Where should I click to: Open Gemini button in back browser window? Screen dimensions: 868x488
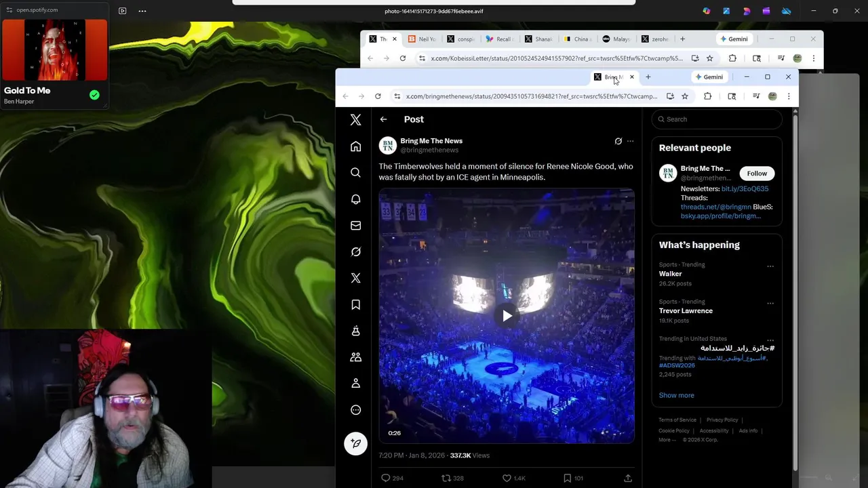(734, 39)
